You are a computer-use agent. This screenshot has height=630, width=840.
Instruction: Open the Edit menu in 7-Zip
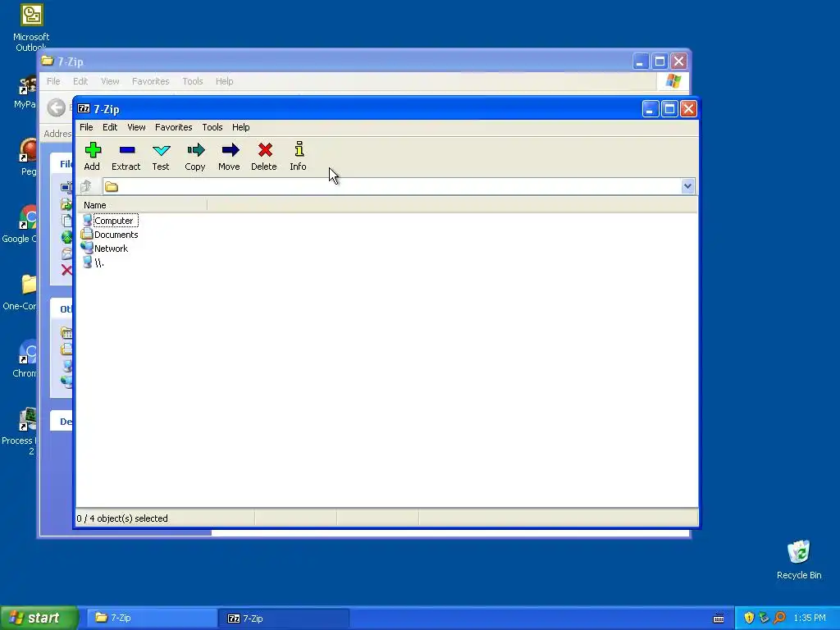point(110,127)
